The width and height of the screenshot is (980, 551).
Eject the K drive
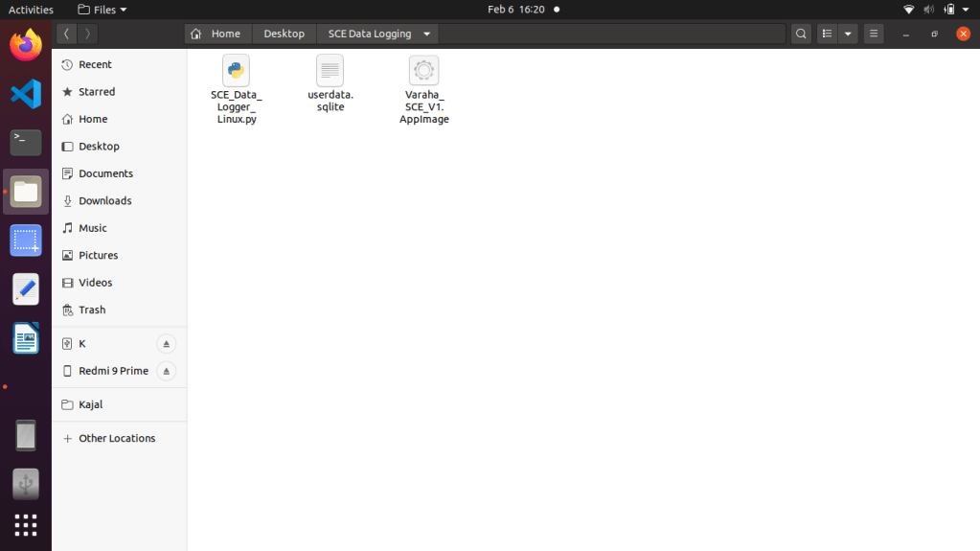pos(166,344)
